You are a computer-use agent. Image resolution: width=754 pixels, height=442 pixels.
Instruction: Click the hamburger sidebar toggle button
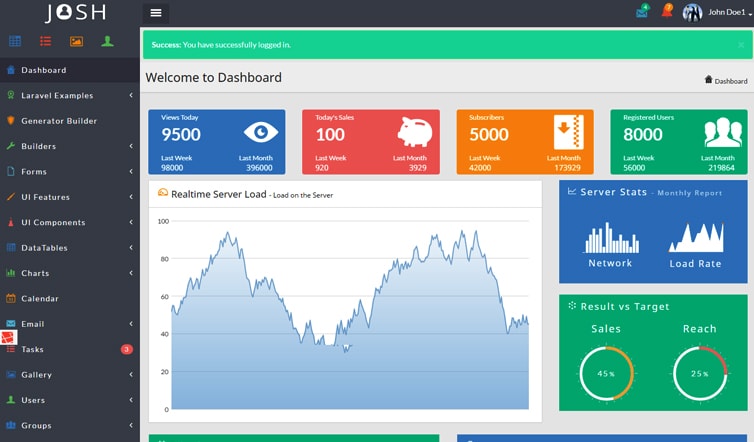(155, 13)
